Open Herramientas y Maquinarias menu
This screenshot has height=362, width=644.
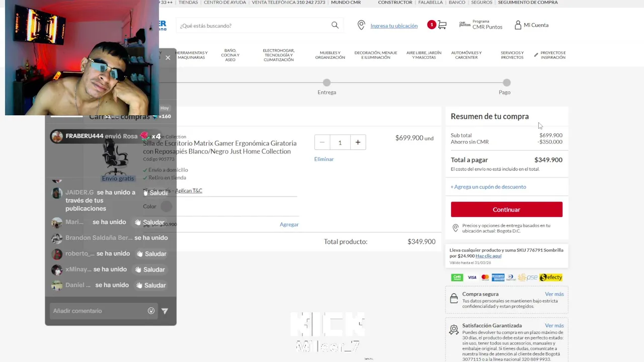(x=191, y=55)
